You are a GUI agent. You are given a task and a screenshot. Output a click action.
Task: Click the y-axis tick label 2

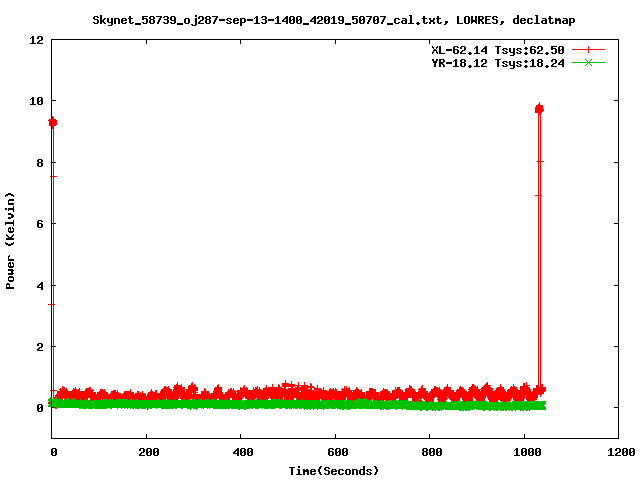(40, 347)
